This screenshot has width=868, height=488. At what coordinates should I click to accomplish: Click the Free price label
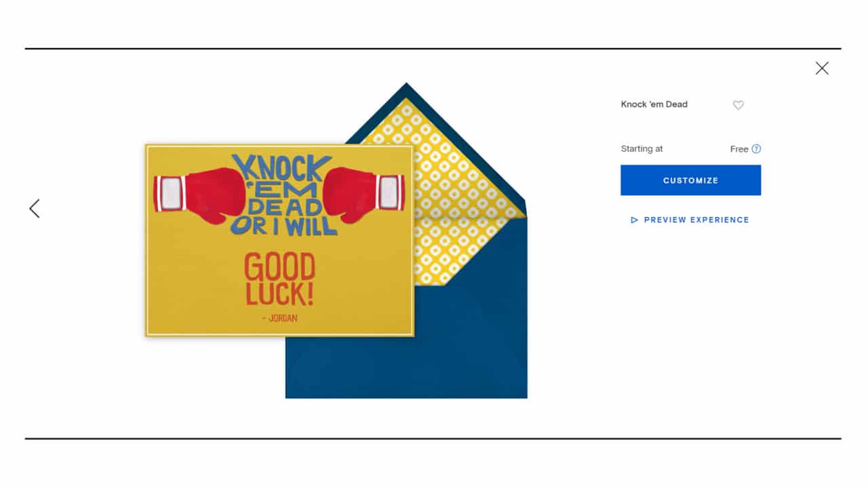tap(739, 149)
